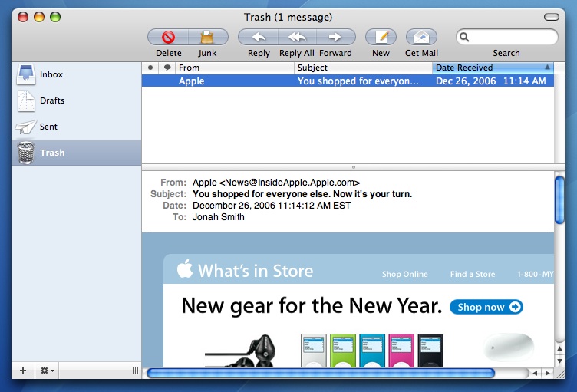This screenshot has height=392, width=577.
Task: Select the Apple message row
Action: [x=348, y=81]
